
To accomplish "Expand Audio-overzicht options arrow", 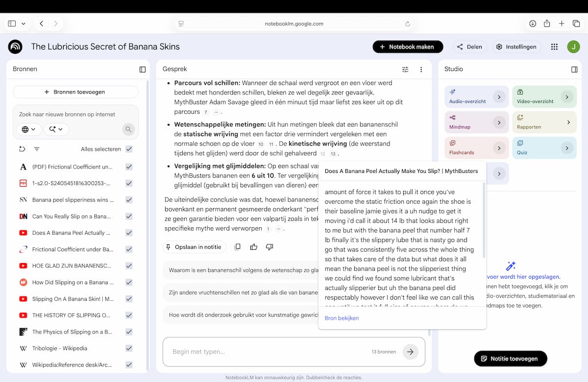I will pyautogui.click(x=499, y=97).
